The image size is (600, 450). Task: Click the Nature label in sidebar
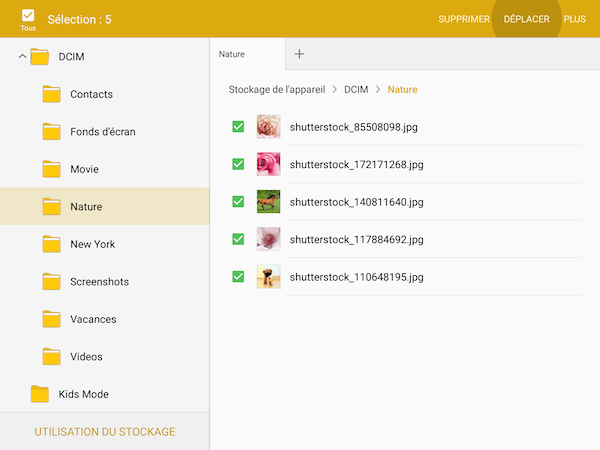tap(86, 207)
